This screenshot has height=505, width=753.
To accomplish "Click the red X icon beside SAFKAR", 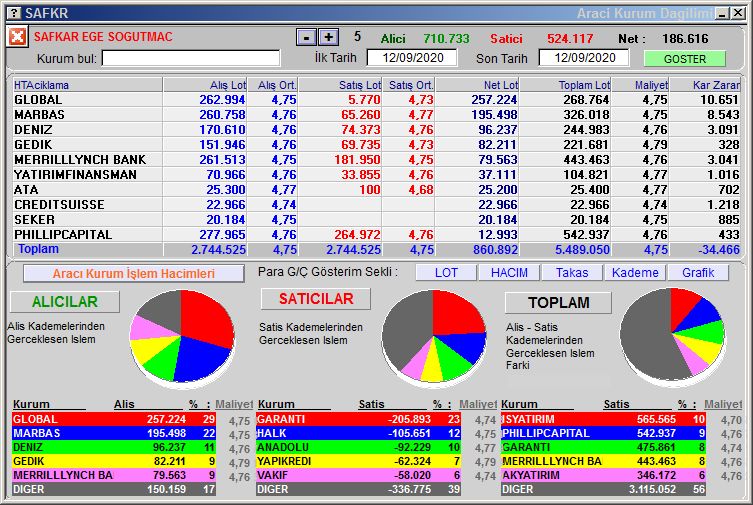I will click(17, 36).
